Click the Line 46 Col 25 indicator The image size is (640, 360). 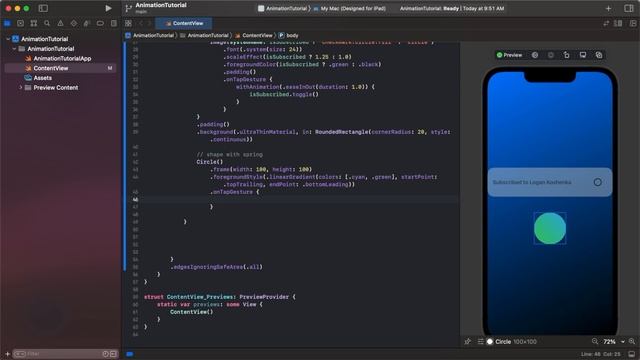tap(601, 354)
